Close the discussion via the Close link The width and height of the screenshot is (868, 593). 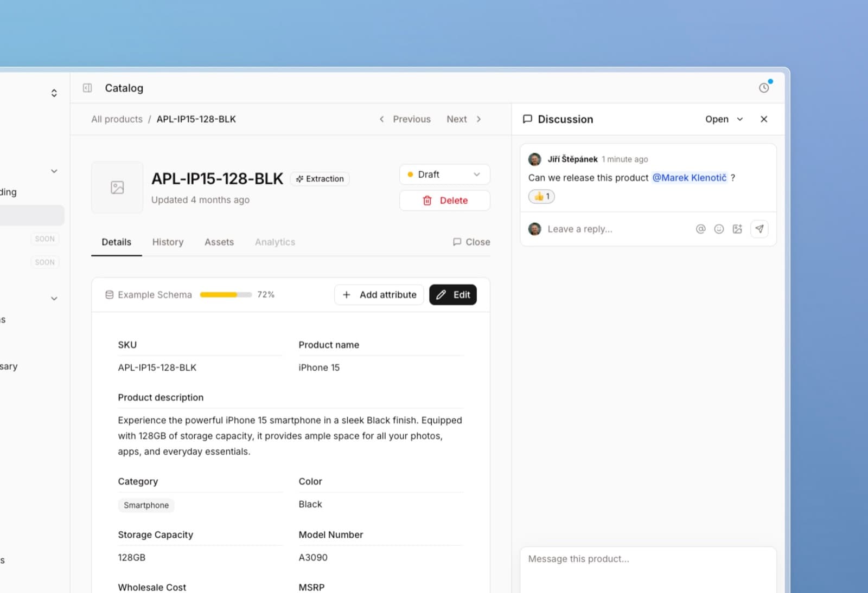click(x=471, y=242)
